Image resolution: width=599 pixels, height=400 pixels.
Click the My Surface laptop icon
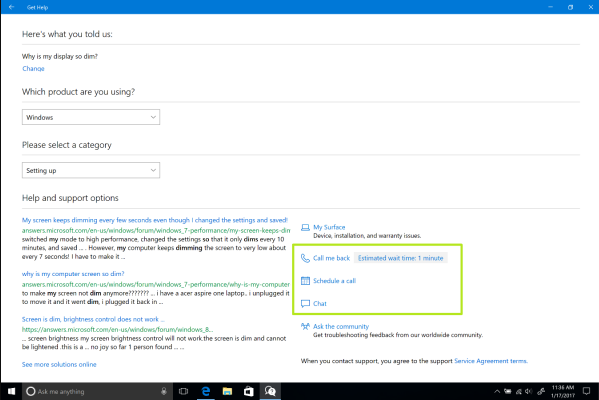click(305, 227)
